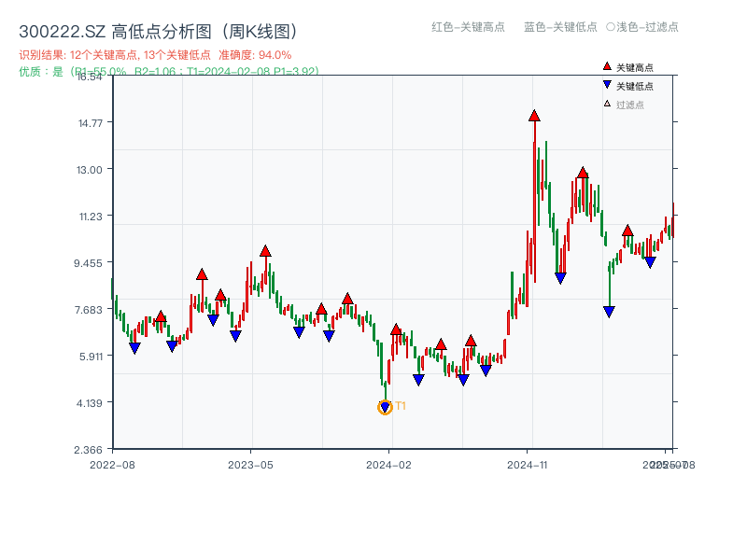Image resolution: width=747 pixels, height=560 pixels.
Task: Select the leftmost red high-point triangle
Action: (161, 316)
